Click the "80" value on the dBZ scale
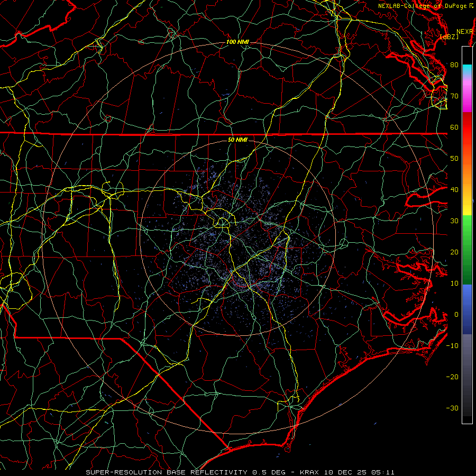Viewport: 476px width, 476px height. click(454, 65)
